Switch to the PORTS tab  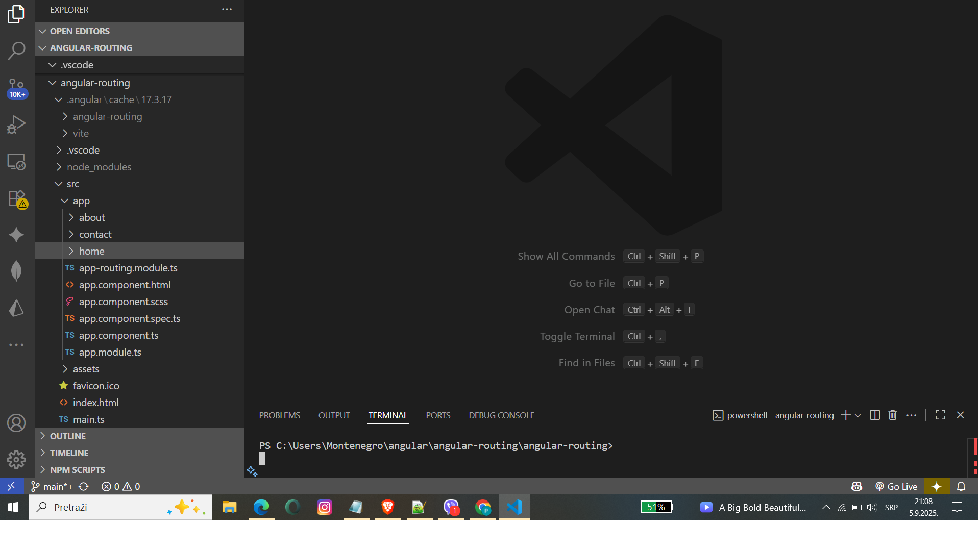[438, 415]
